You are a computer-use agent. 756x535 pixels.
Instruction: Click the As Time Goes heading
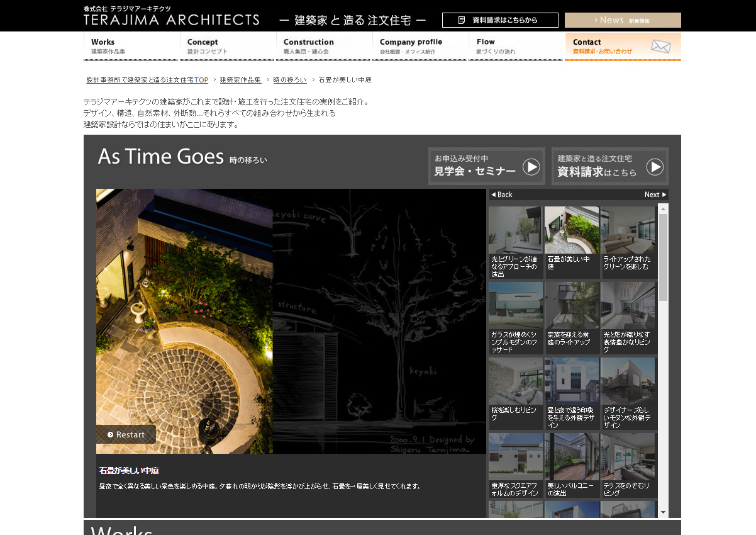[161, 156]
